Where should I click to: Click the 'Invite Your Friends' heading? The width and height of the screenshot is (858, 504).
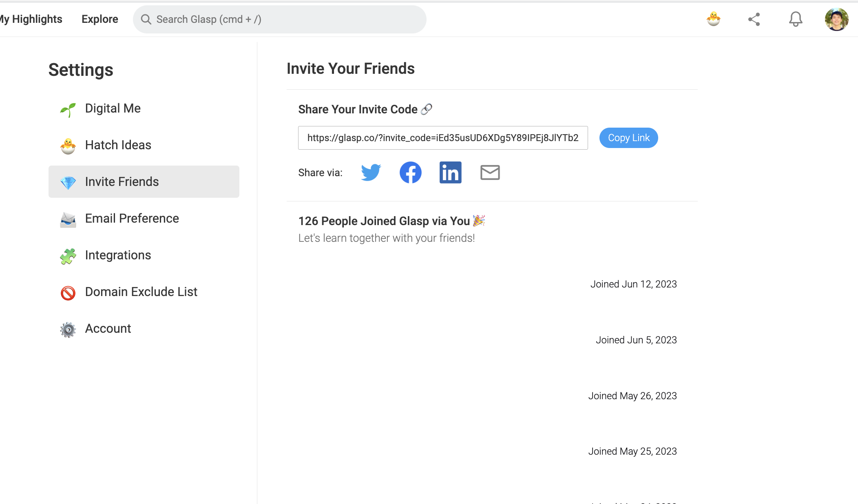[351, 69]
